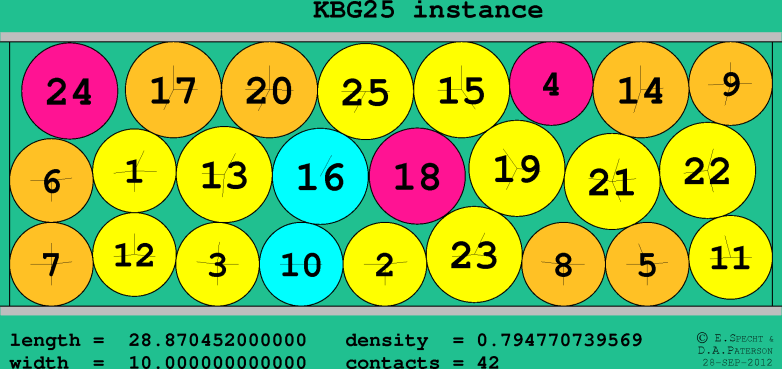The height and width of the screenshot is (369, 782).
Task: Click the 'E.Specht & D.A.Paterson' credit
Action: pyautogui.click(x=736, y=344)
